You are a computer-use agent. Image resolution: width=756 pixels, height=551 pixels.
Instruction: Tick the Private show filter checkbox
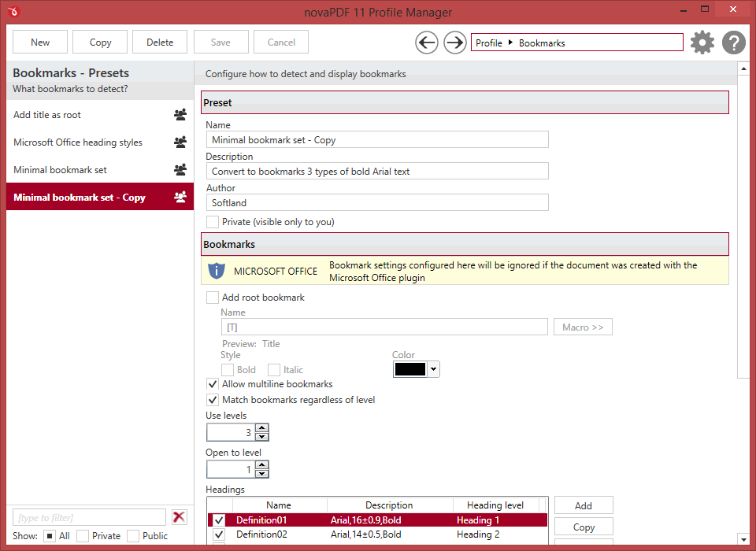tap(83, 536)
